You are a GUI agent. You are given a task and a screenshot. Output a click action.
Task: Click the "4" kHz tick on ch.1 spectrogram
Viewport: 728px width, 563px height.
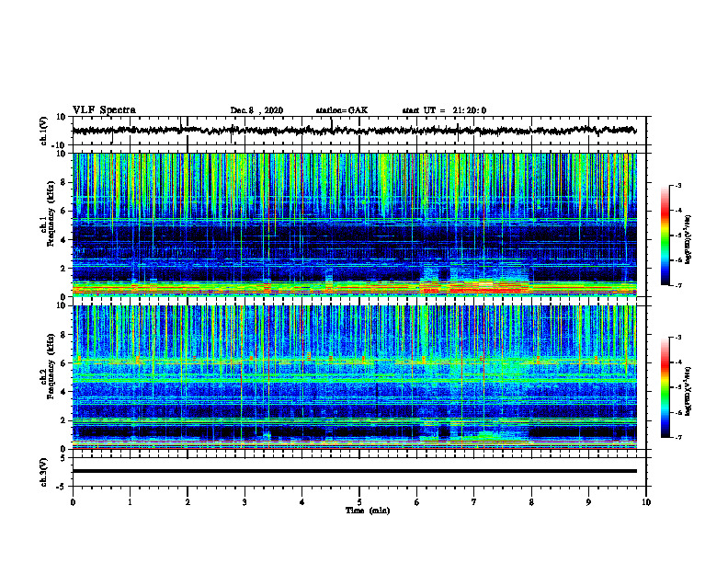64,240
